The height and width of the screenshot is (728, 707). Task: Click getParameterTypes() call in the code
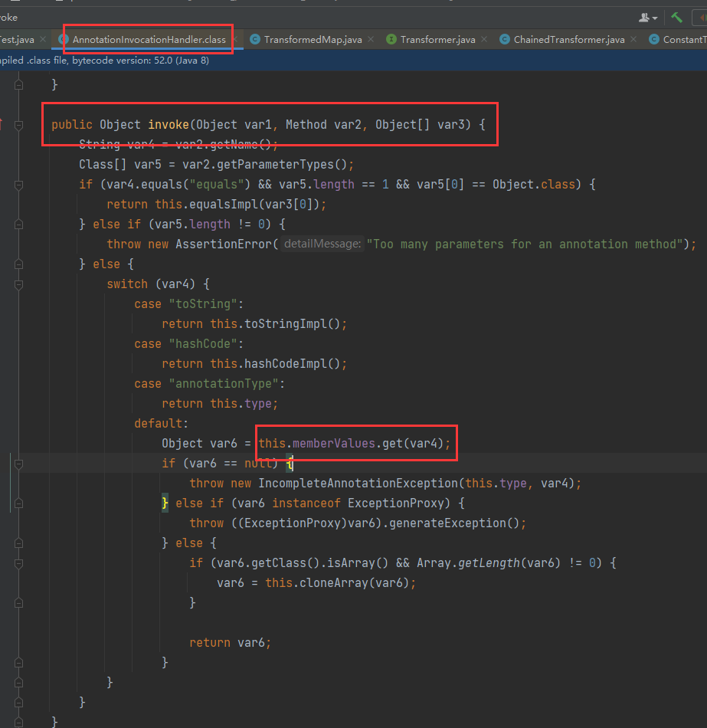pos(282,165)
